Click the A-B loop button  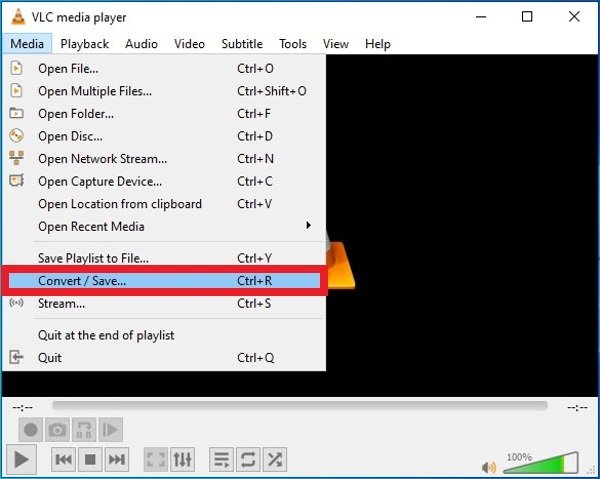[84, 430]
